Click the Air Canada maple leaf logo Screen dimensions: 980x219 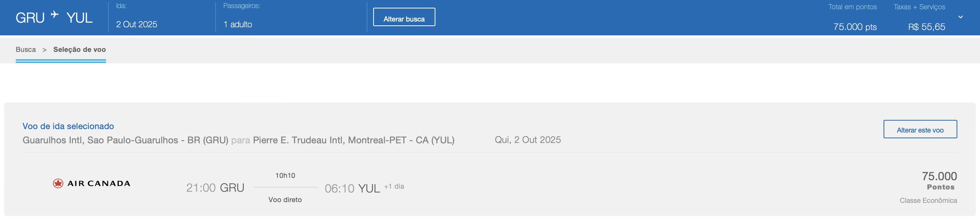pos(58,184)
